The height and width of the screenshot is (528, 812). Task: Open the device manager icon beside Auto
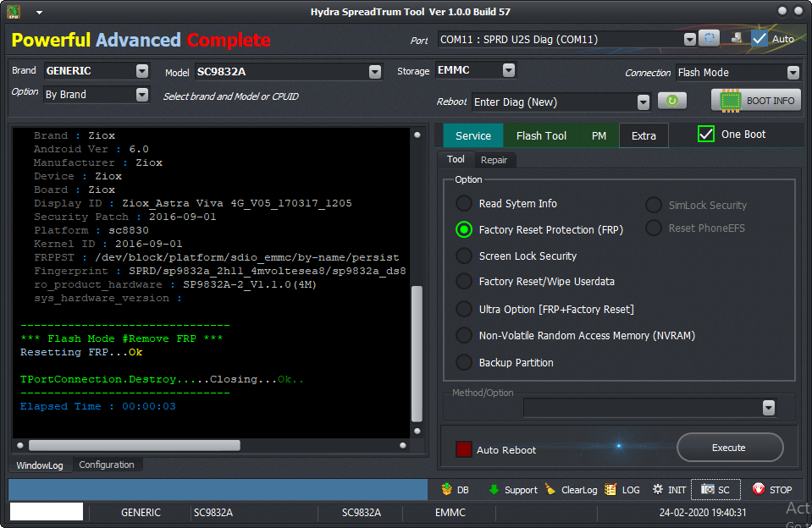pos(736,38)
